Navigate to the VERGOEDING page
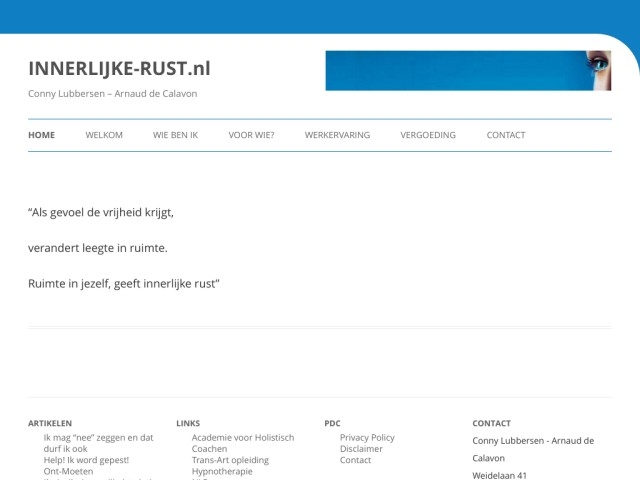This screenshot has width=640, height=480. point(428,135)
